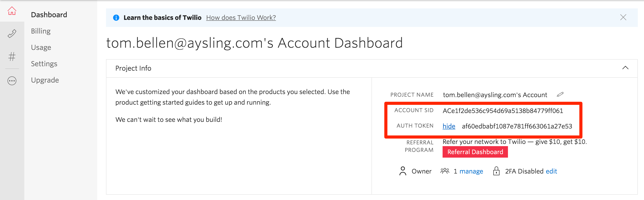
Task: Select the phone icon in left rail
Action: point(12,34)
